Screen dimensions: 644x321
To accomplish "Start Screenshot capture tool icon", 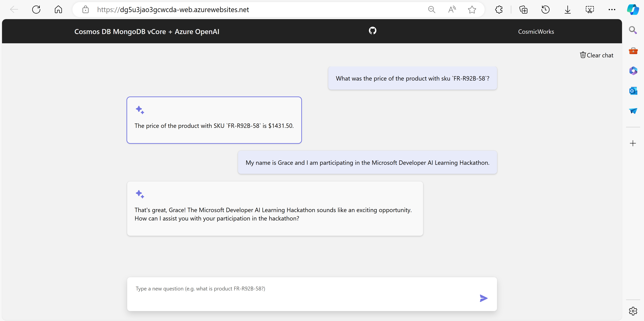I will [589, 10].
